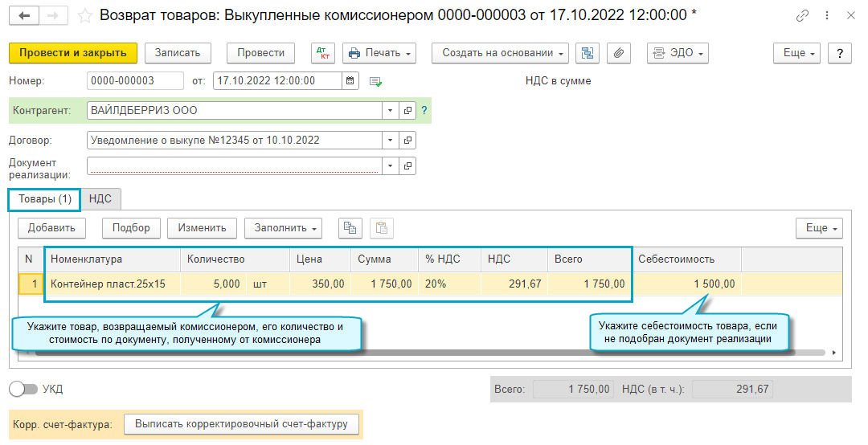This screenshot has width=868, height=445.
Task: Toggle the УКД switch
Action: click(23, 390)
